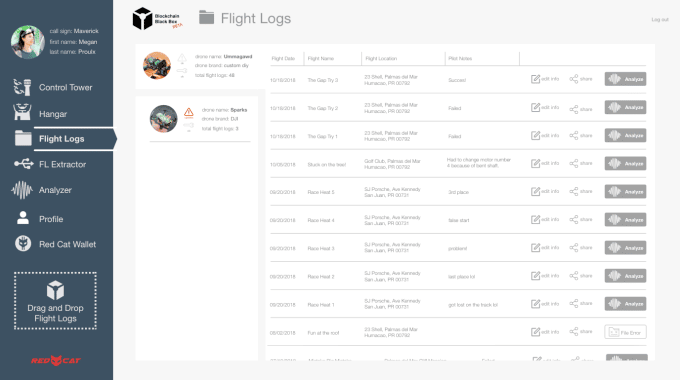
Task: Edit info for Race Heat 1
Action: tap(545, 304)
